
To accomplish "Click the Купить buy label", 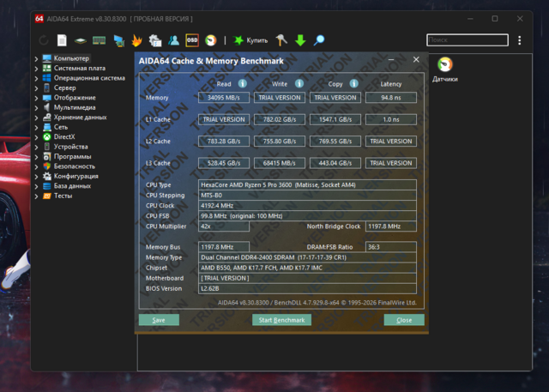I will [257, 40].
